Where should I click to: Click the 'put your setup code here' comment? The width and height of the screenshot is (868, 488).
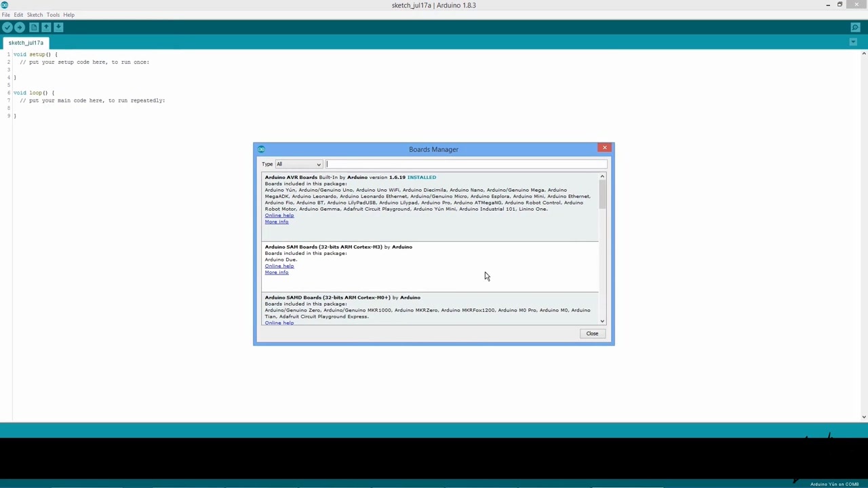[x=84, y=62]
